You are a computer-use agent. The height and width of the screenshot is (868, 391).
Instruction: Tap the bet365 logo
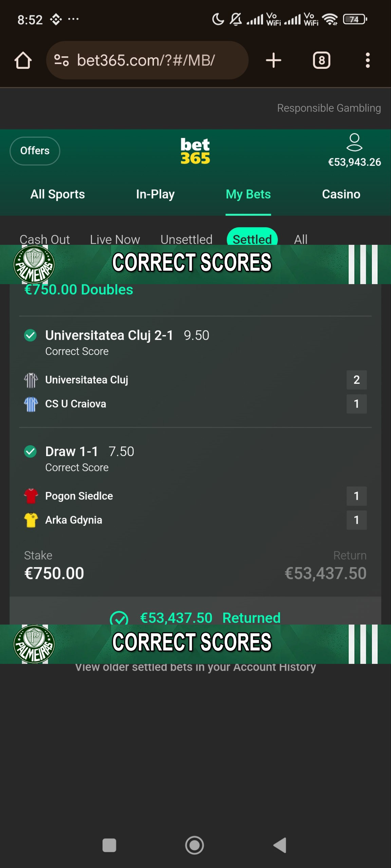point(195,151)
